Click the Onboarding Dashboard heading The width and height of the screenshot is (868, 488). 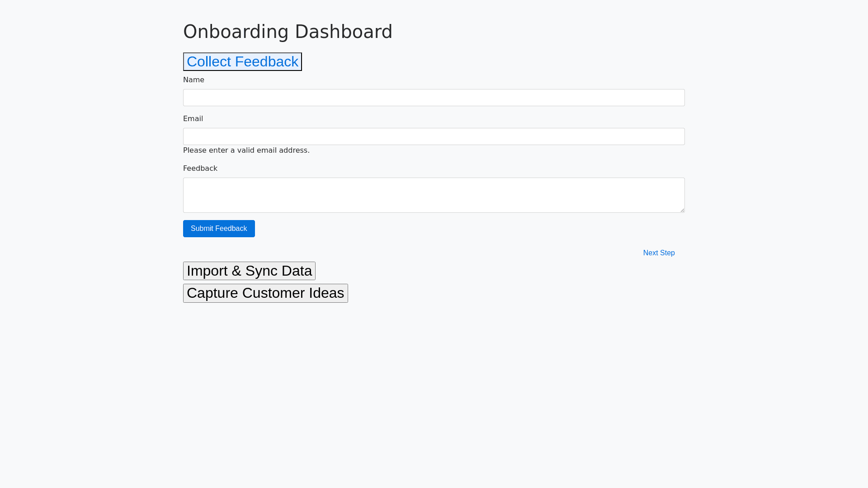click(288, 32)
